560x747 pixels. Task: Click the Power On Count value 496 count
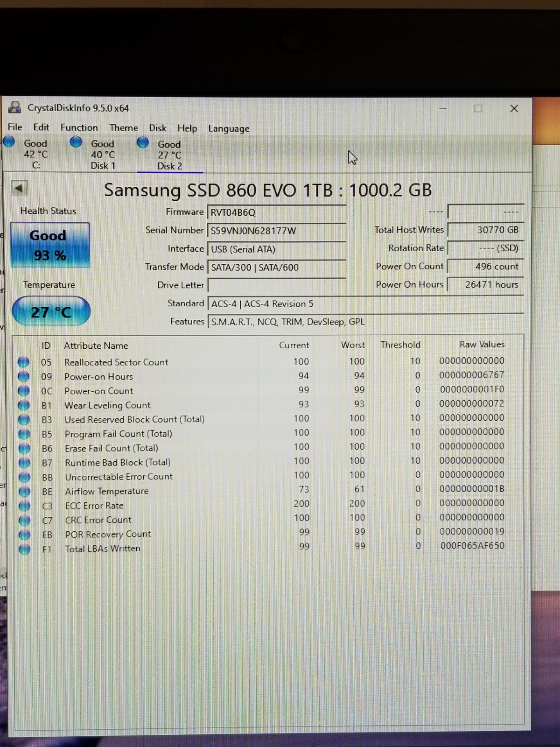point(485,266)
